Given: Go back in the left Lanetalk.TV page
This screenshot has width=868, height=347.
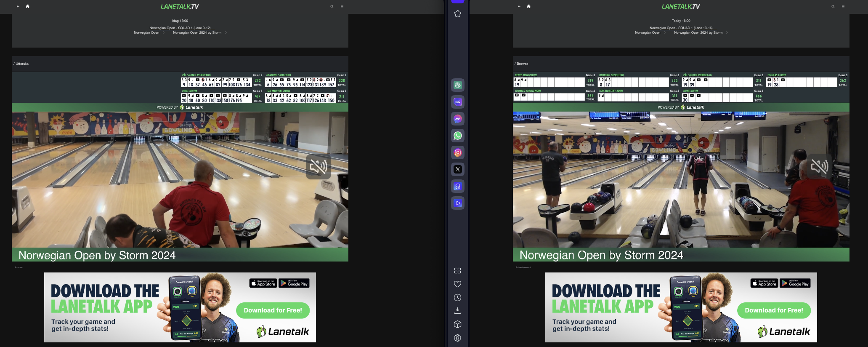Looking at the screenshot, I should click(x=18, y=6).
